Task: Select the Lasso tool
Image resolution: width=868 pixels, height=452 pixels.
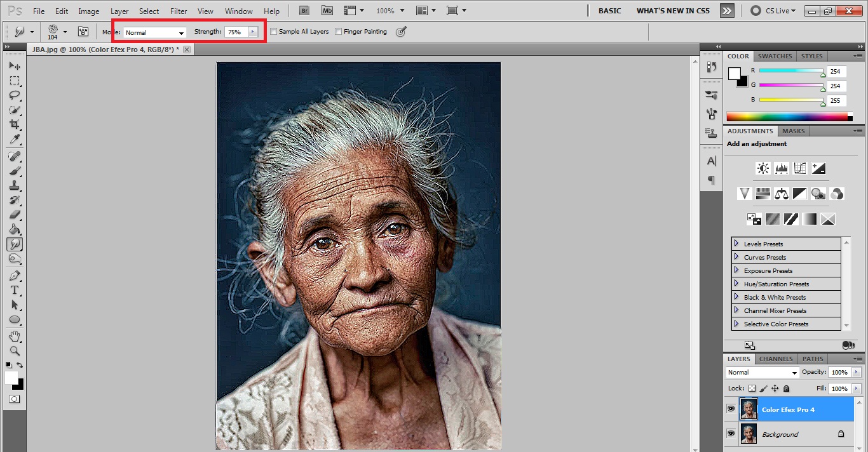Action: 14,95
